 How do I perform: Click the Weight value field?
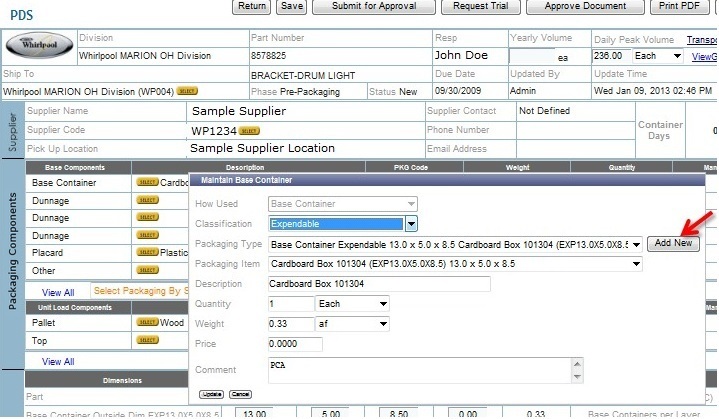[291, 324]
